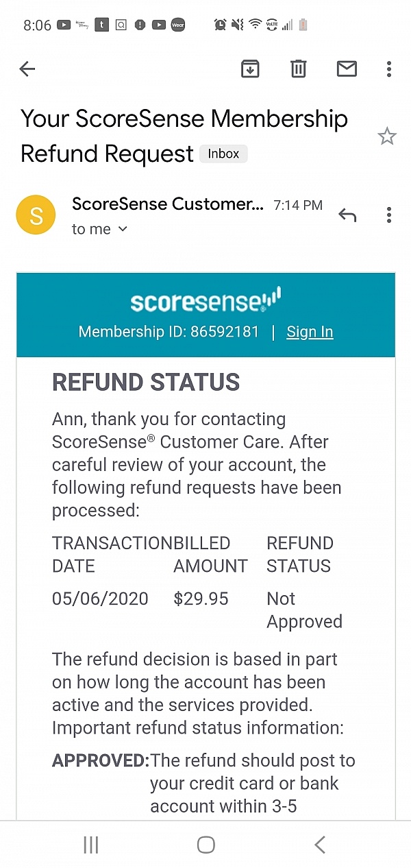
Task: Mark email as unread via envelope icon
Action: (347, 69)
